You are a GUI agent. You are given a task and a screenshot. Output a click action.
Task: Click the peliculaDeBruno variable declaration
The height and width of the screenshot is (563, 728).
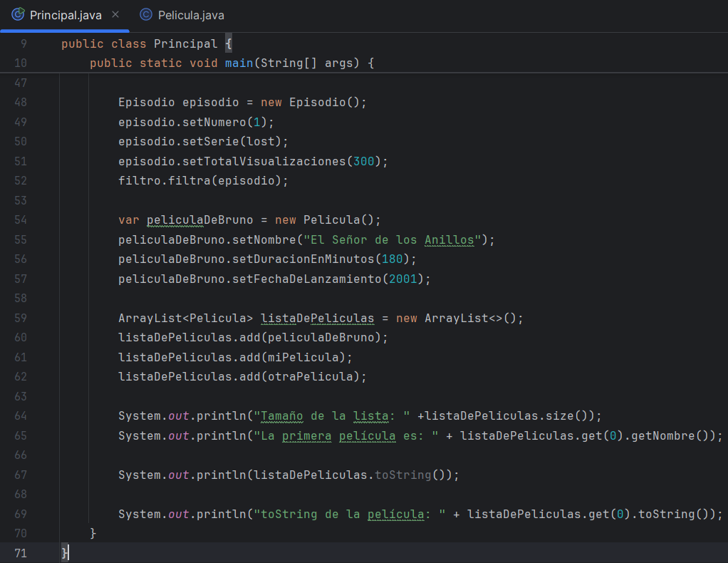[x=199, y=220]
